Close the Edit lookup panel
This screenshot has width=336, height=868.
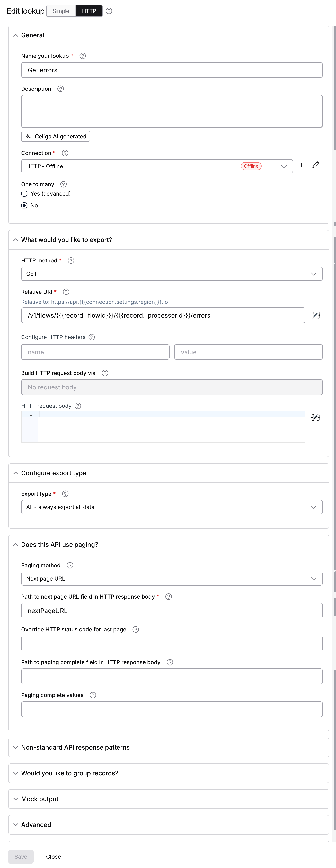coord(53,856)
